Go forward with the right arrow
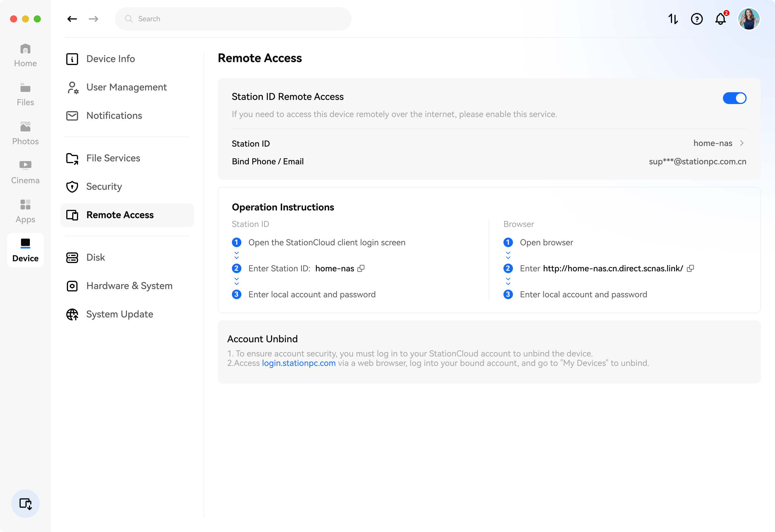Screen dimensions: 775x532 point(93,19)
